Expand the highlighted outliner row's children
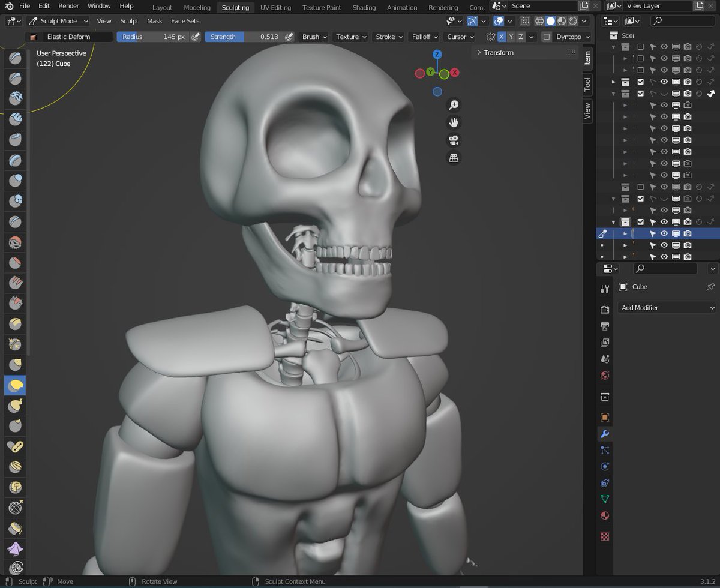 click(x=625, y=233)
